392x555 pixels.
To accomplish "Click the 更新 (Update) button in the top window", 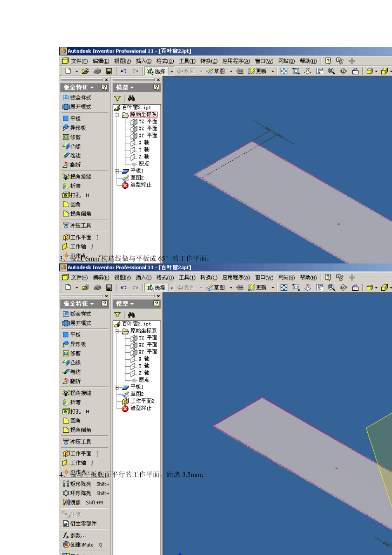I will click(x=257, y=71).
